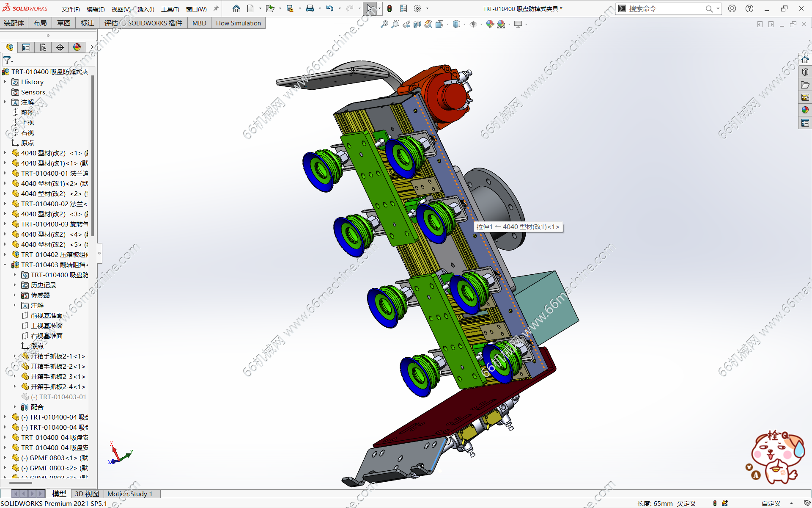
Task: Open Hide/Show Items eye icon
Action: [x=473, y=24]
